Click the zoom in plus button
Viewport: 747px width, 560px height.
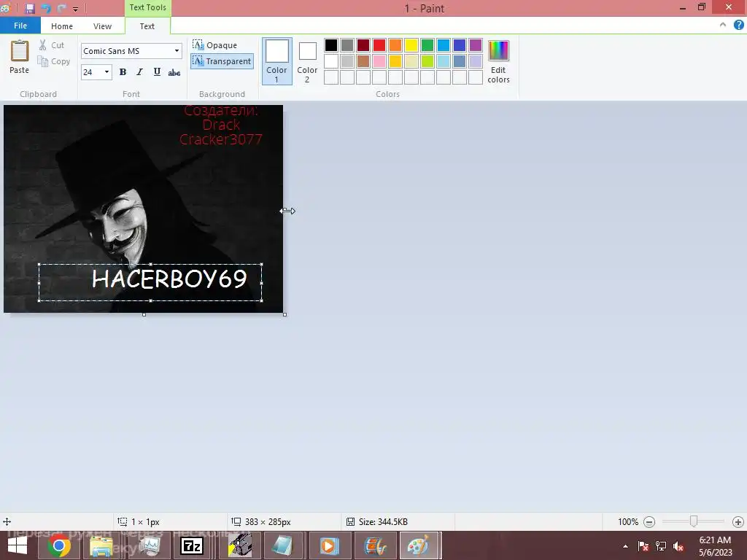click(738, 522)
